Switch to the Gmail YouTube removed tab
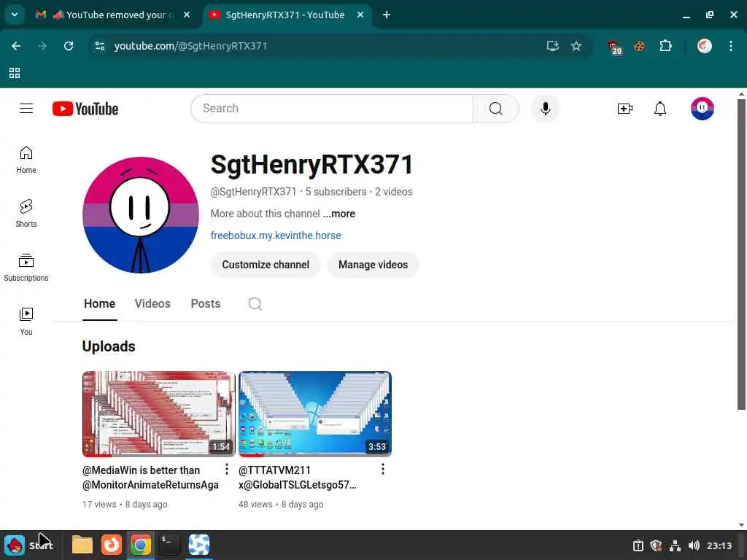Image resolution: width=747 pixels, height=560 pixels. click(x=114, y=15)
